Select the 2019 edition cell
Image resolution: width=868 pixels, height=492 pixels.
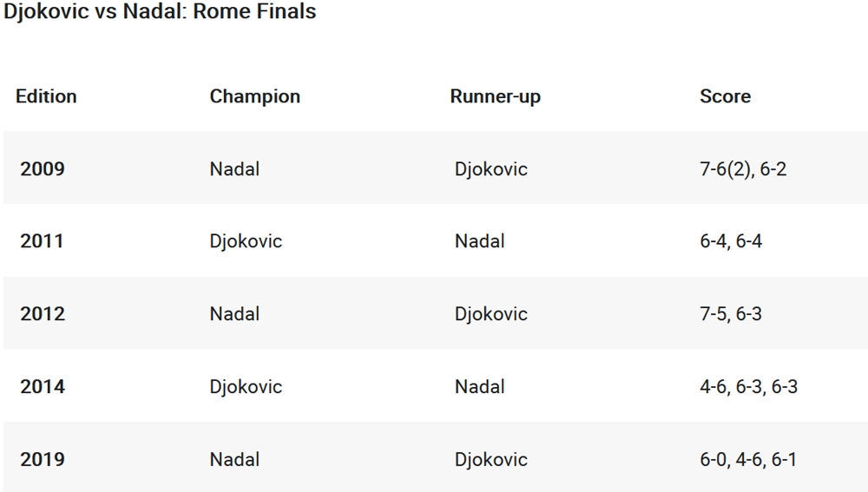pos(43,459)
